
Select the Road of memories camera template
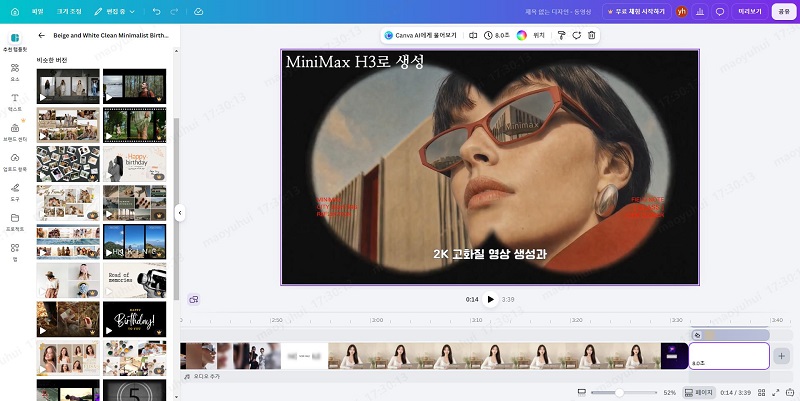point(135,280)
